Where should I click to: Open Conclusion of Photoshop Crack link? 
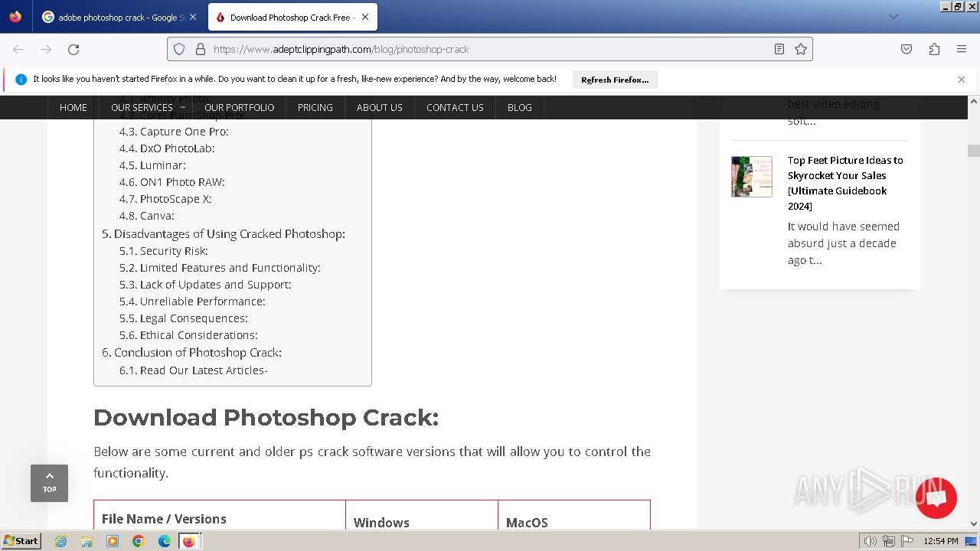coord(192,353)
